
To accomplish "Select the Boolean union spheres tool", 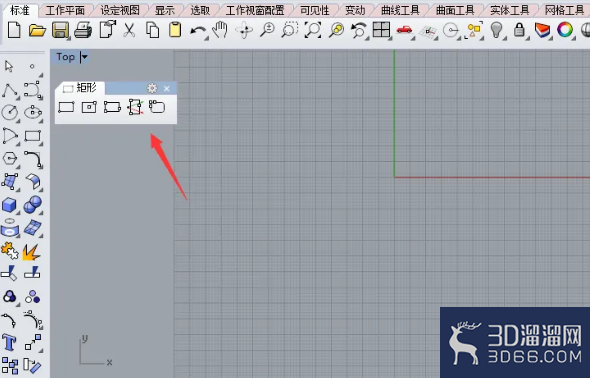I will click(33, 205).
